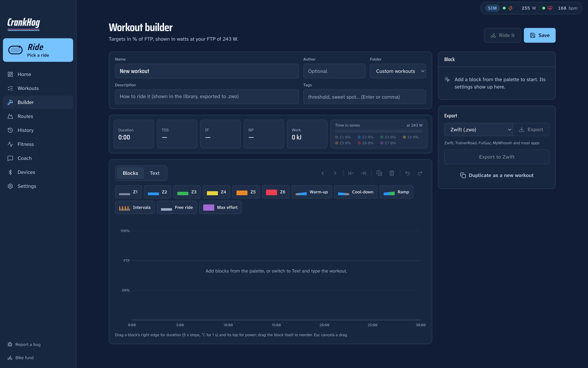588x368 pixels.
Task: Open Home from the sidebar
Action: pyautogui.click(x=38, y=74)
